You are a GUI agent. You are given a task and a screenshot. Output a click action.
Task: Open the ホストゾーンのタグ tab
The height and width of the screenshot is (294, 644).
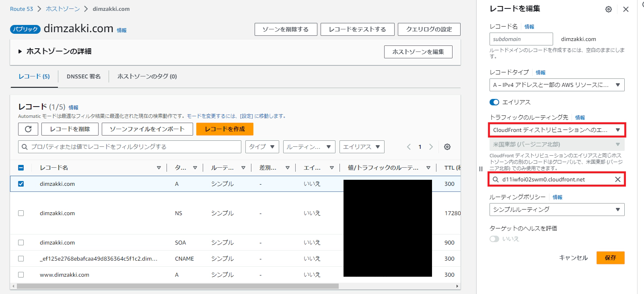tap(147, 76)
